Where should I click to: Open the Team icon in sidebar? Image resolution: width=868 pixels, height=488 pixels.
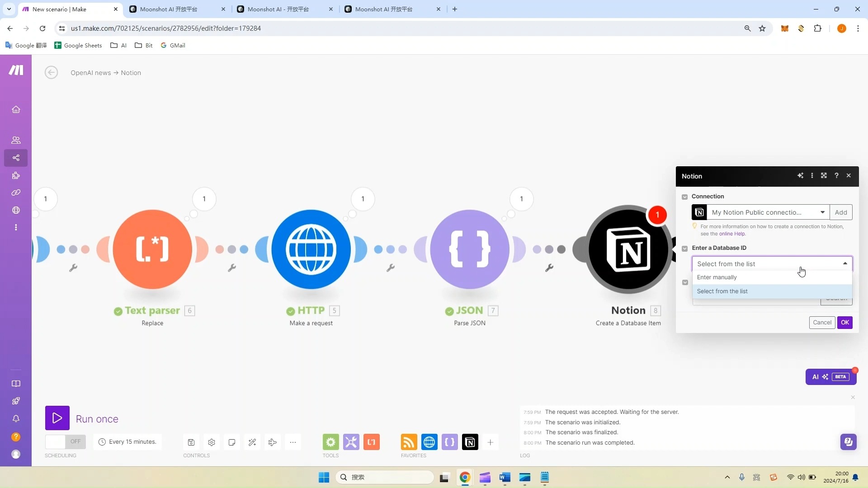tap(16, 140)
